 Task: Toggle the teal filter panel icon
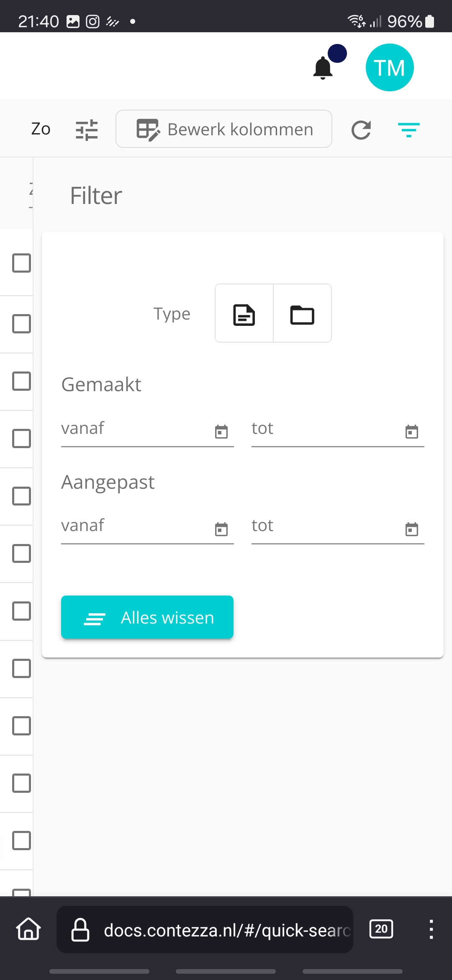click(409, 130)
